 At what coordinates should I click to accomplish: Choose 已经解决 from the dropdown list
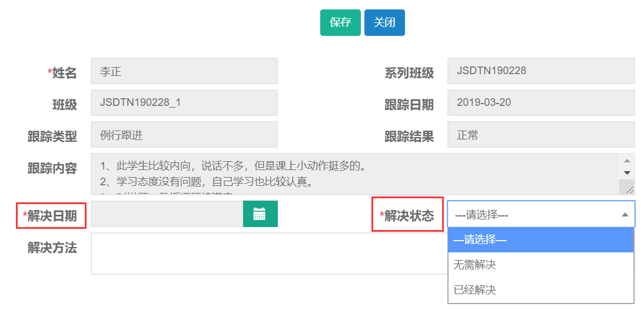click(540, 290)
